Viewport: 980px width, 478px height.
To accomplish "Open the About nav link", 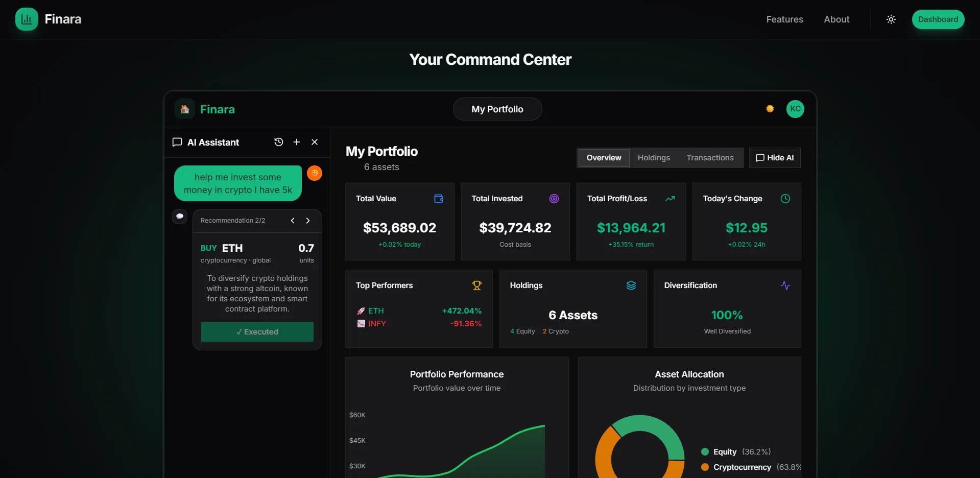I will 836,19.
